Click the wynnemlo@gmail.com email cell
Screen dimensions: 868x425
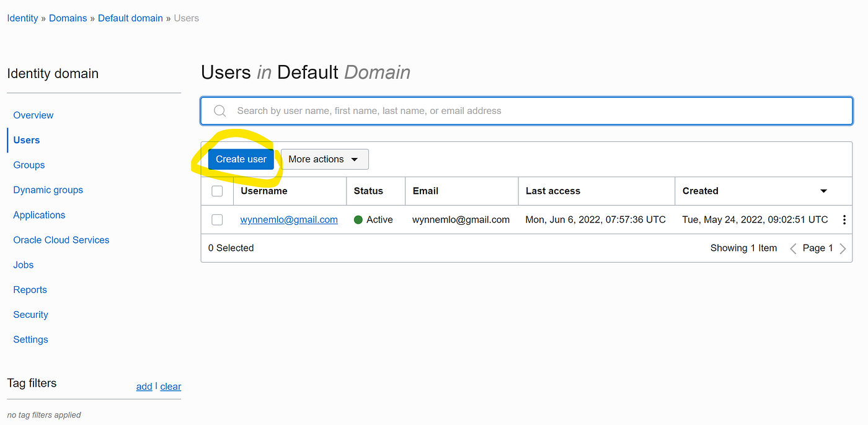tap(461, 219)
